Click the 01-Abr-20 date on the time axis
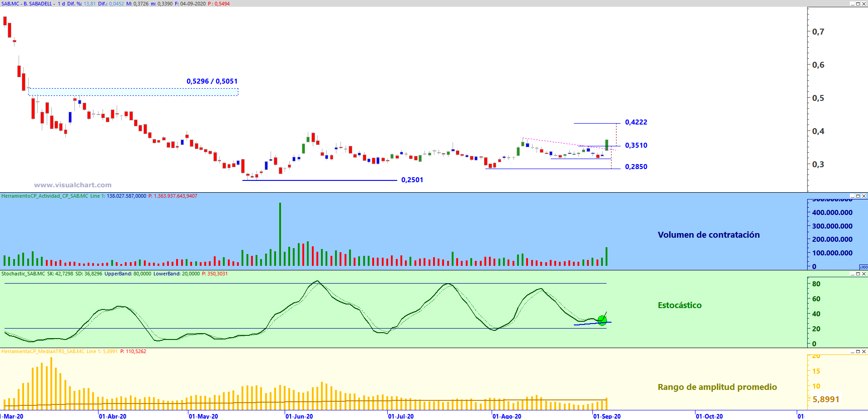The width and height of the screenshot is (868, 419). [x=113, y=416]
